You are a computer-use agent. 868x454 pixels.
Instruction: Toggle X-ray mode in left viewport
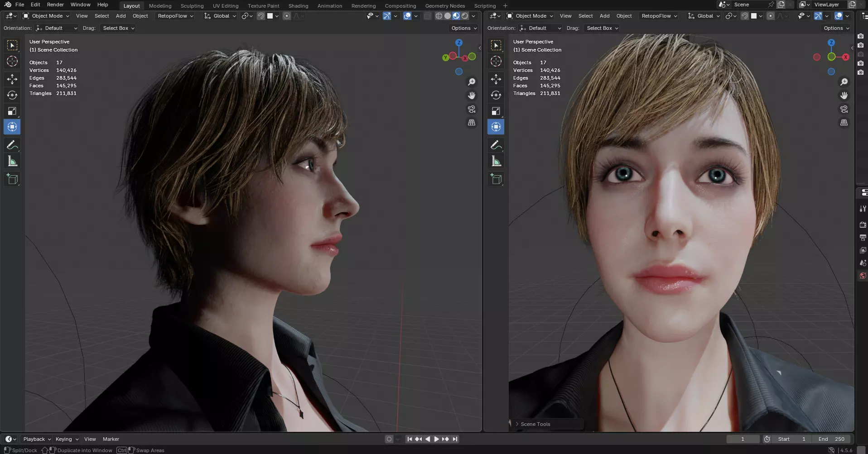[428, 16]
